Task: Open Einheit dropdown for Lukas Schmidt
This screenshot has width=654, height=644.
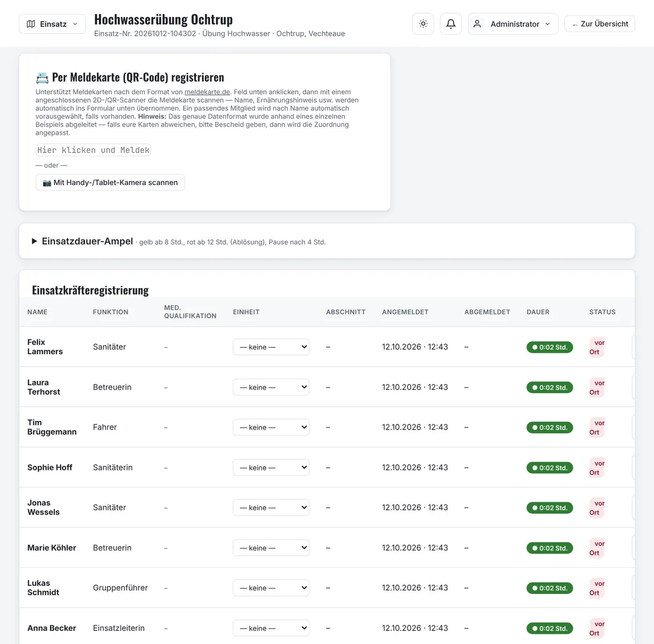Action: 271,588
